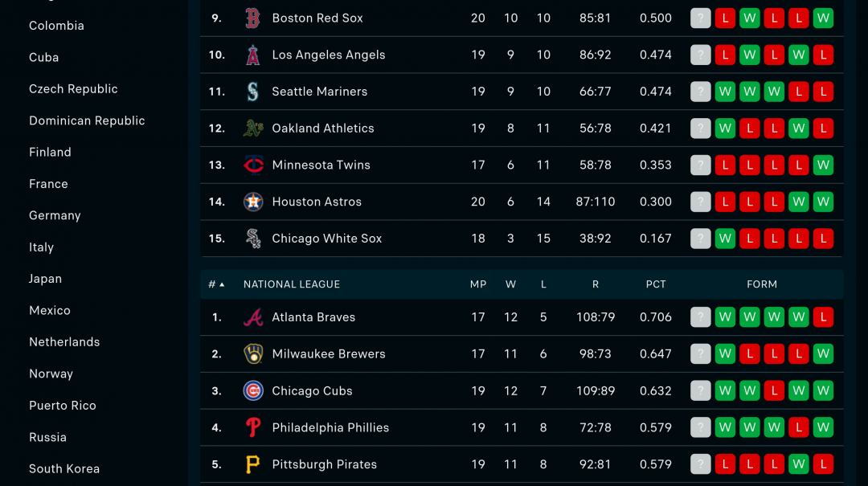Image resolution: width=868 pixels, height=486 pixels.
Task: Sort National League standings by PCT
Action: coord(656,284)
